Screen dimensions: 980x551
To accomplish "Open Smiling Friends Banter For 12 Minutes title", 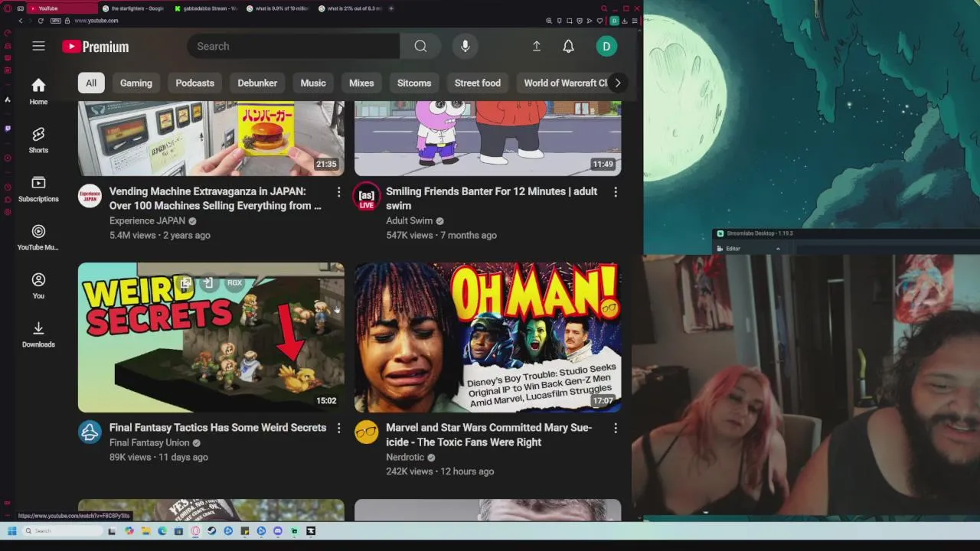I will 492,198.
